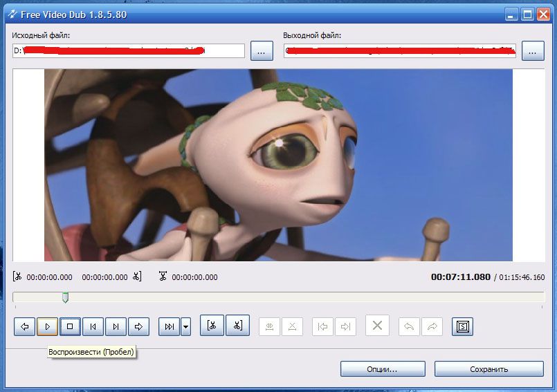Set selection end with right scissors button
557x392 pixels.
[237, 325]
